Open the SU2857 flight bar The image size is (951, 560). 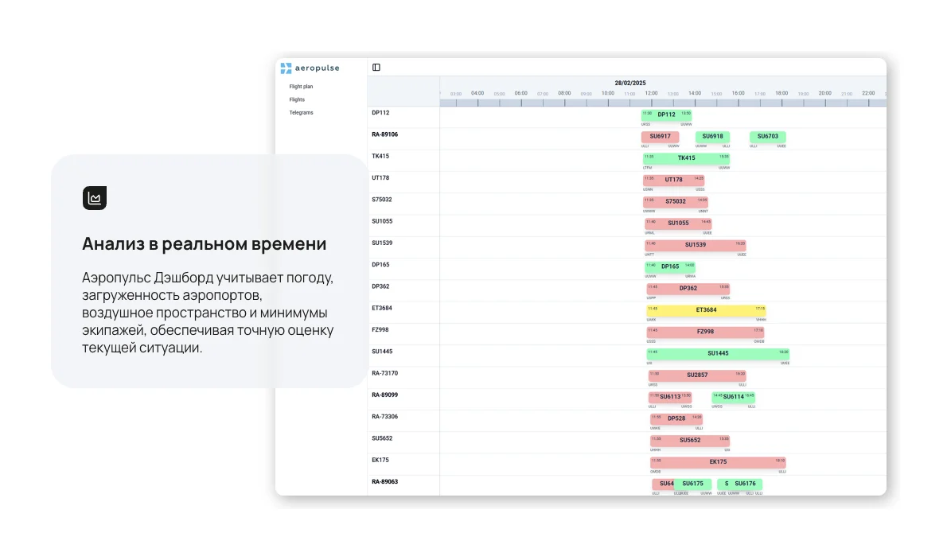[x=697, y=375]
